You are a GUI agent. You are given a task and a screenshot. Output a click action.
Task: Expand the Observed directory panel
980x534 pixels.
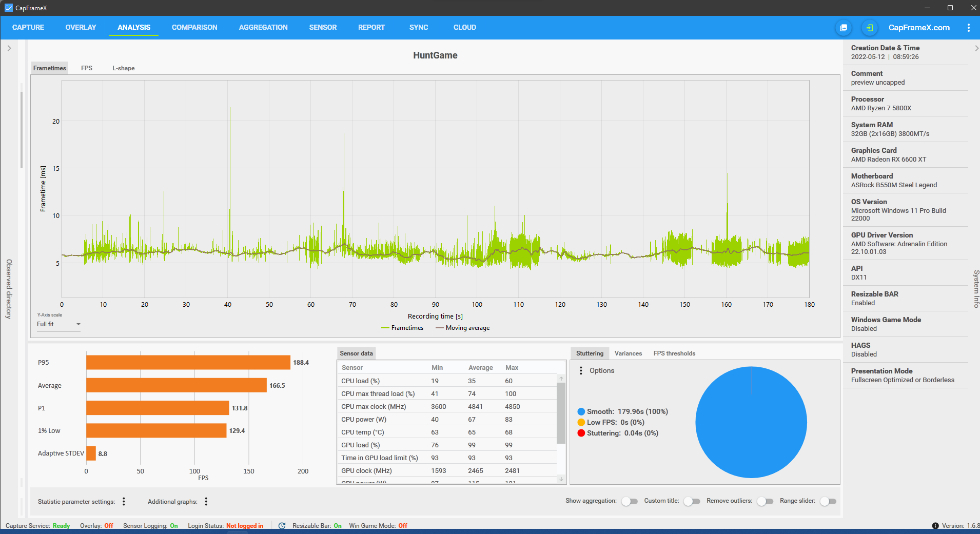coord(9,48)
